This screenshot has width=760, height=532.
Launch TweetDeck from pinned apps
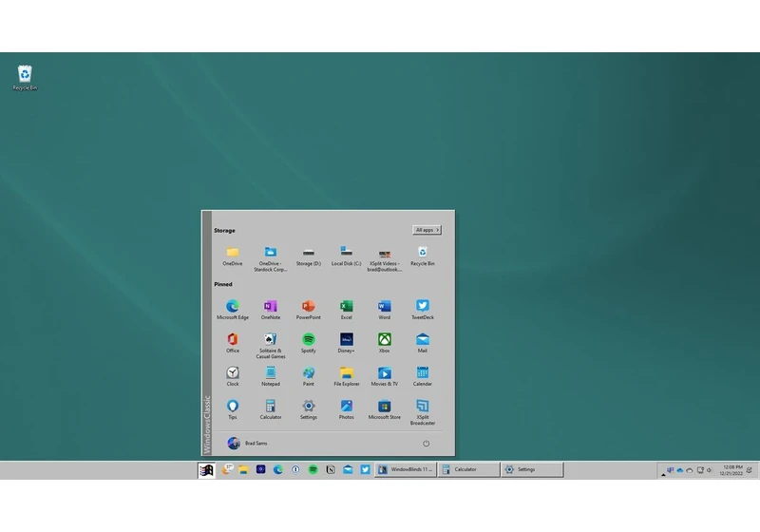click(x=423, y=310)
